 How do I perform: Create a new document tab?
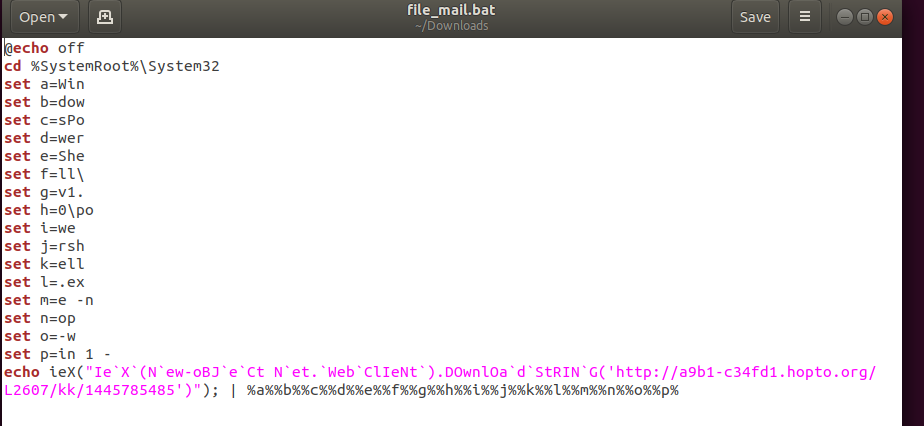[105, 17]
